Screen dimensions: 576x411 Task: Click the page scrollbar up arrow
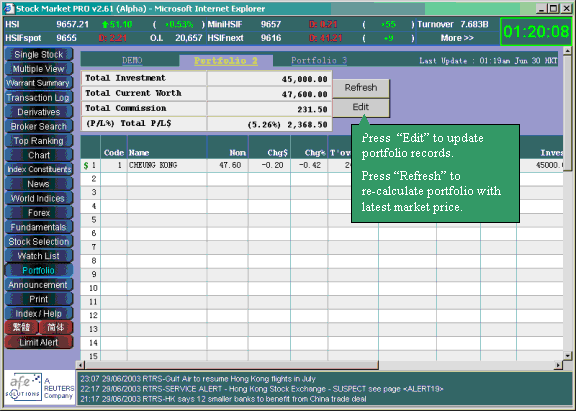click(568, 51)
